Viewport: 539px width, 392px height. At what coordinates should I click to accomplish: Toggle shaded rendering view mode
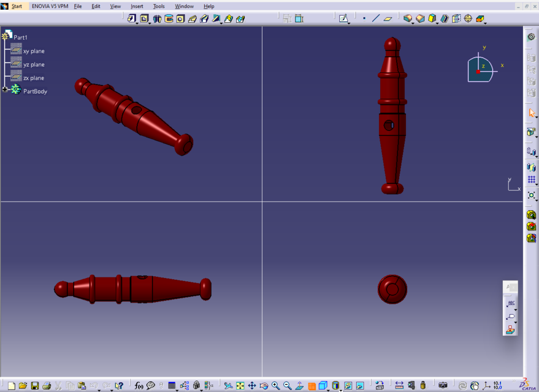[337, 386]
